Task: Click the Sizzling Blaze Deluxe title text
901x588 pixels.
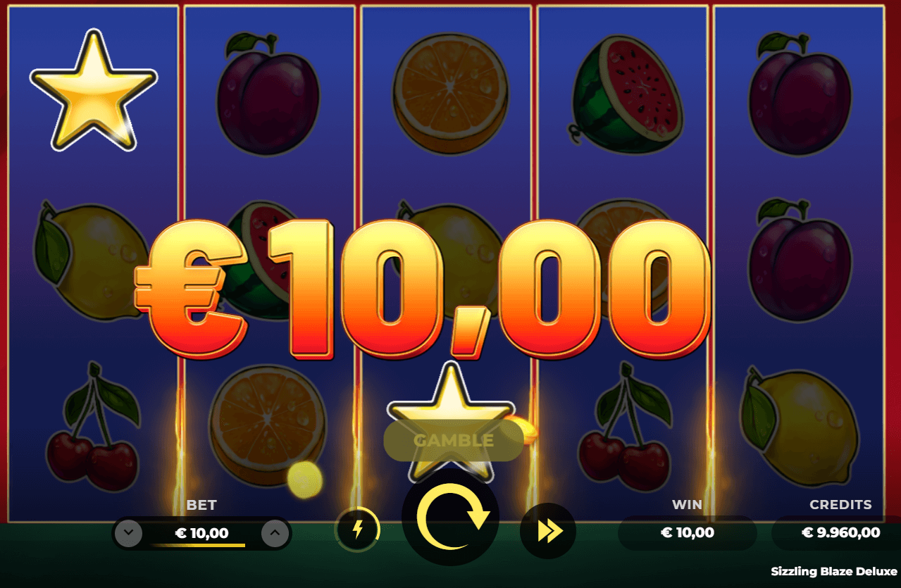Action: click(x=833, y=571)
